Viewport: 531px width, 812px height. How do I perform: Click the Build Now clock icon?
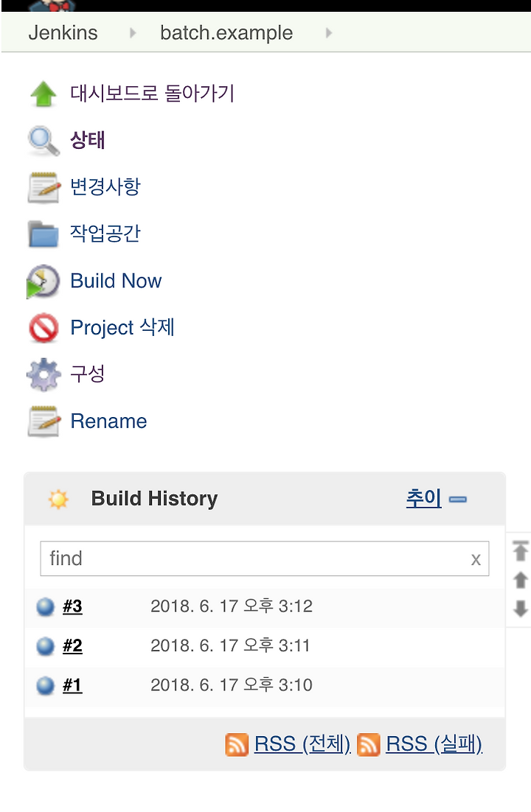pos(43,281)
